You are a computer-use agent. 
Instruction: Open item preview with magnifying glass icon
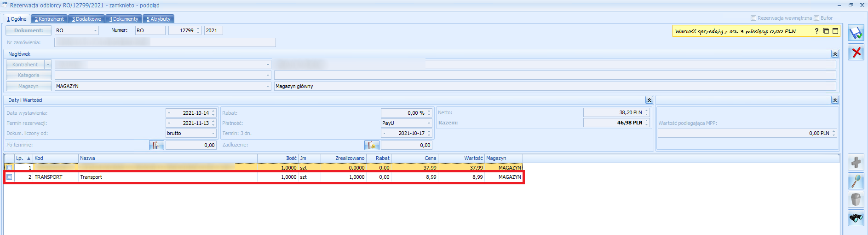click(x=856, y=181)
